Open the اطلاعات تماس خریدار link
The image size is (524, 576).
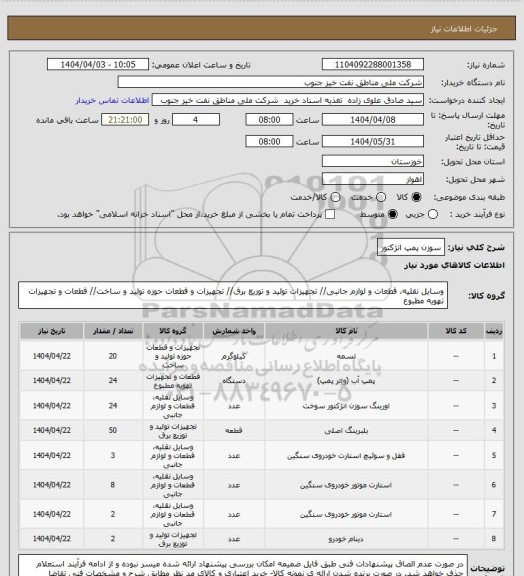pos(112,100)
